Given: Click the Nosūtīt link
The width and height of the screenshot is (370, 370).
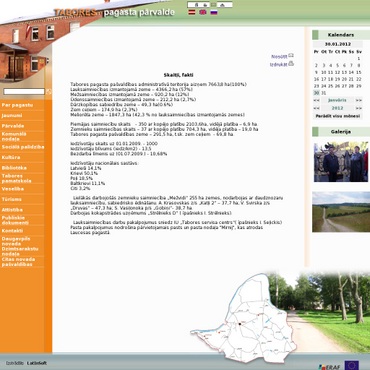Looking at the screenshot, I should click(279, 57).
